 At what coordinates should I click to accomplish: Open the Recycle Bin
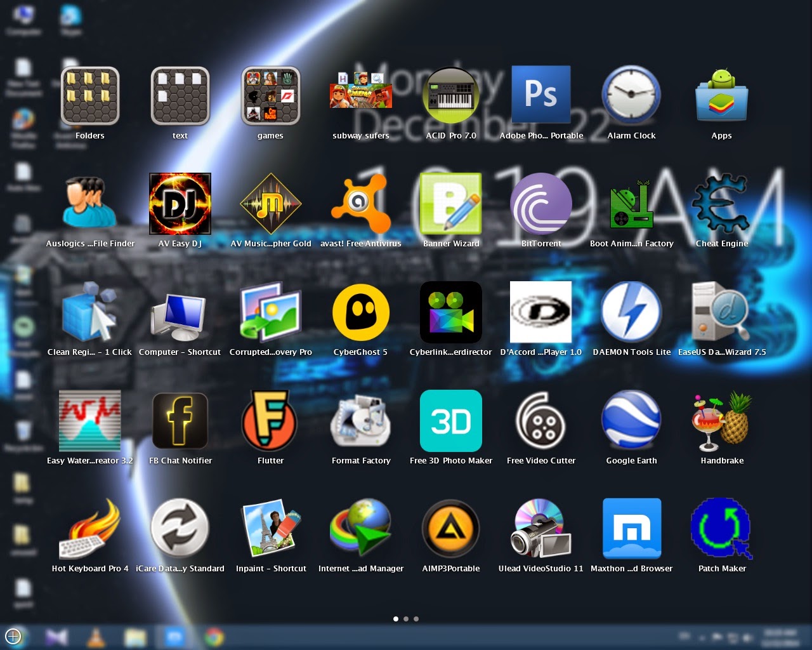coord(23,430)
